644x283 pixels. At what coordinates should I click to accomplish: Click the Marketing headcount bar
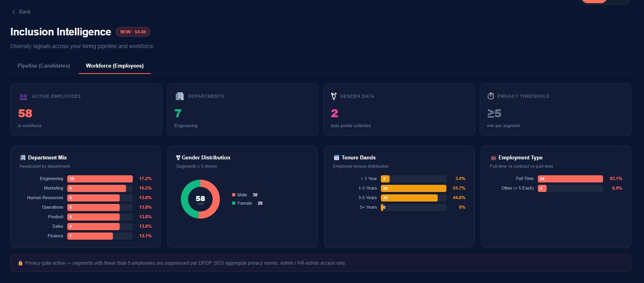97,188
